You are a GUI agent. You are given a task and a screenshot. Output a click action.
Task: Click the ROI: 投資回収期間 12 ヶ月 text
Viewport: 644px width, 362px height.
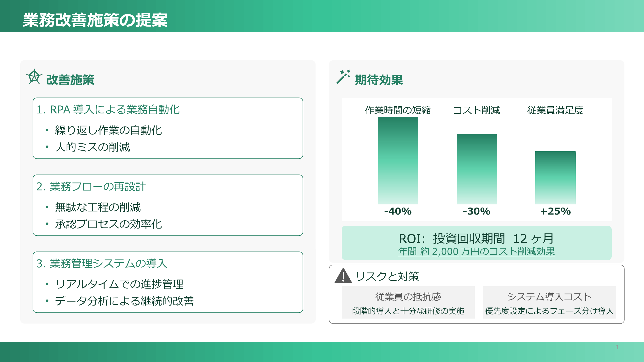click(476, 239)
